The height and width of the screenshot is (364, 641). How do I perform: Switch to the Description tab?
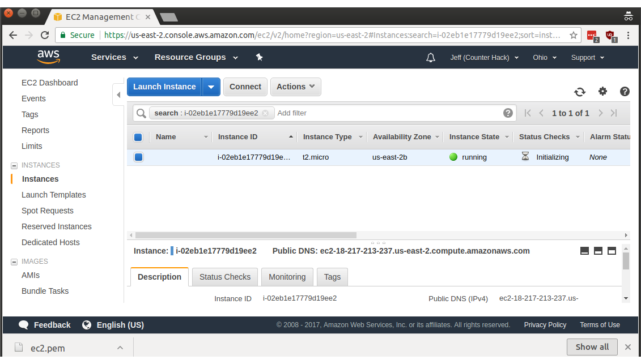[x=159, y=277]
